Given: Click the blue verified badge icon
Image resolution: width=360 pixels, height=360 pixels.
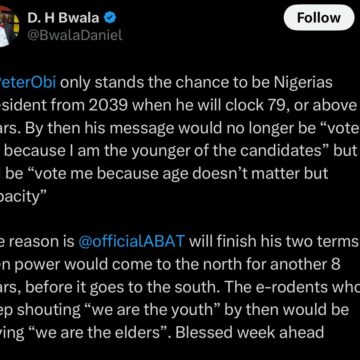Looking at the screenshot, I should (x=110, y=18).
